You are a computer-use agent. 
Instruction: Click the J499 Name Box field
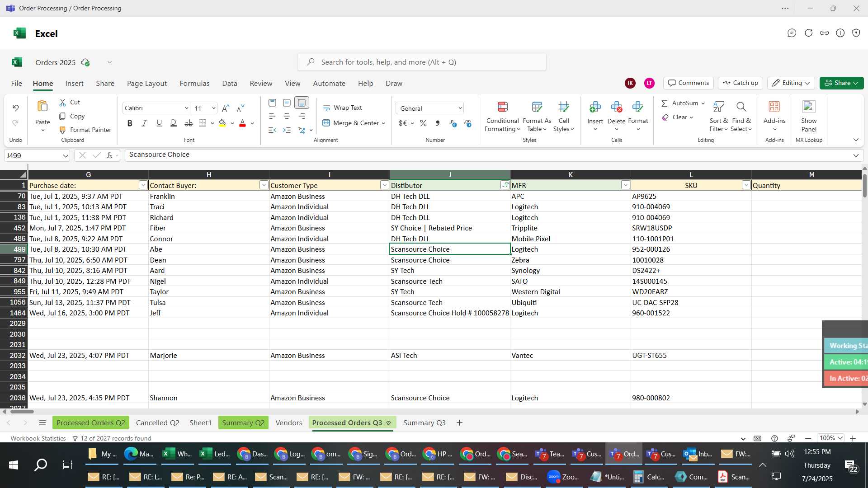pyautogui.click(x=37, y=155)
